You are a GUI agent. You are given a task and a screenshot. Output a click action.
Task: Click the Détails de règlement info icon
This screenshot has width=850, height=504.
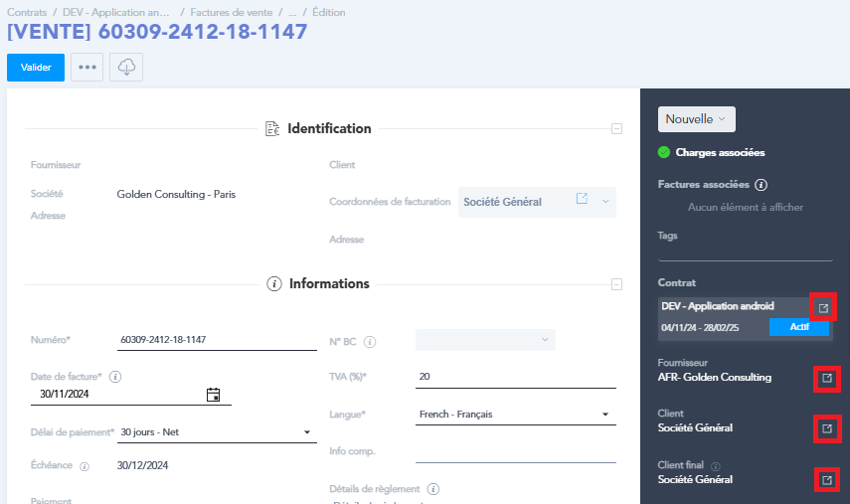click(x=432, y=489)
